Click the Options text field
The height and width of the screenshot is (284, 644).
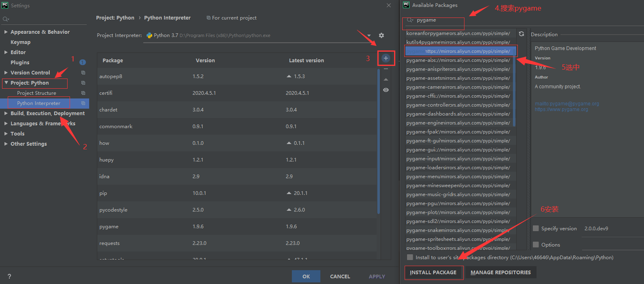[x=613, y=245]
